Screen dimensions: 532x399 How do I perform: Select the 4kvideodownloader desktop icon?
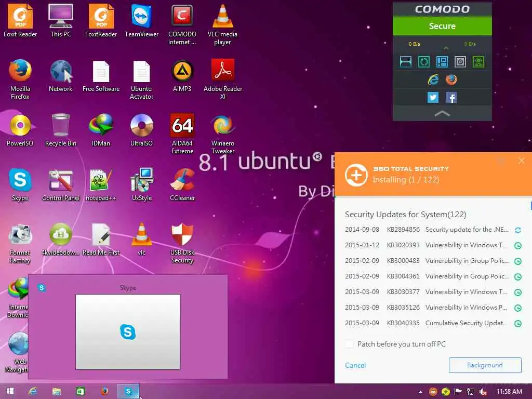tap(61, 239)
